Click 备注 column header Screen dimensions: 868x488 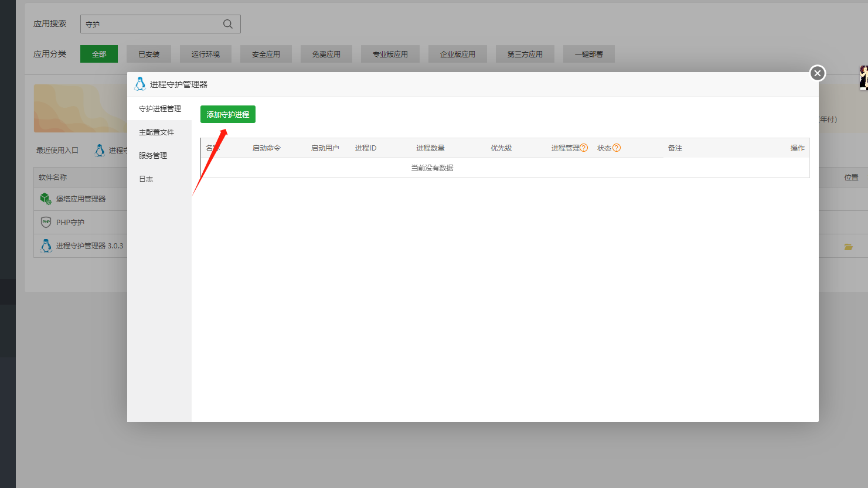(x=675, y=148)
